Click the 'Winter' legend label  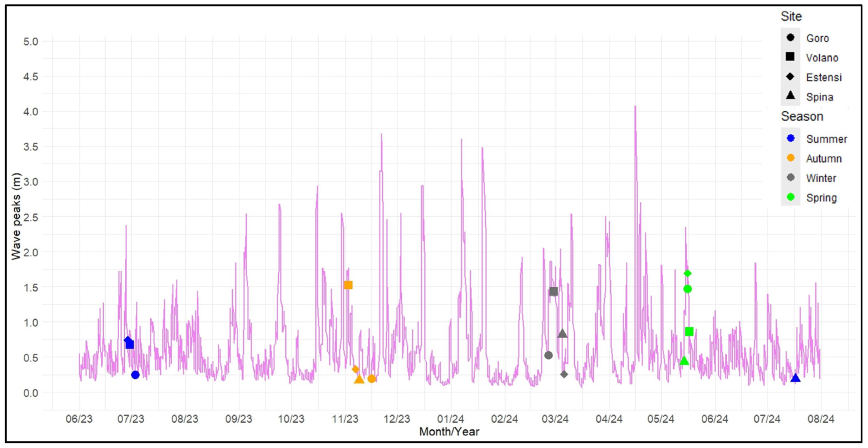point(821,178)
